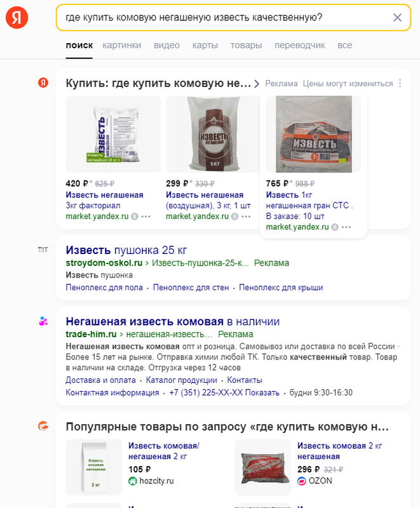Open three-dot menu under 765 ₽ item
This screenshot has width=420, height=508.
click(346, 227)
